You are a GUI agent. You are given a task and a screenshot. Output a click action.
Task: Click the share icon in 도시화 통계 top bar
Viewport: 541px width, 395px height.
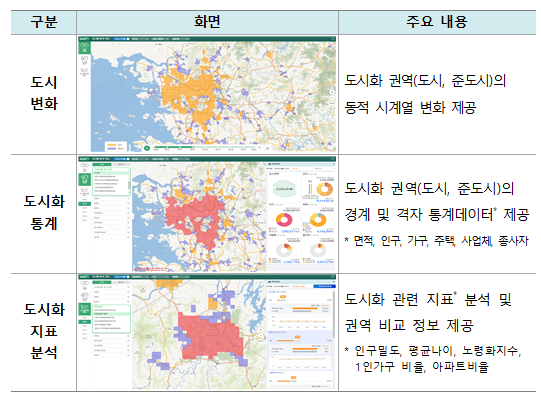333,159
